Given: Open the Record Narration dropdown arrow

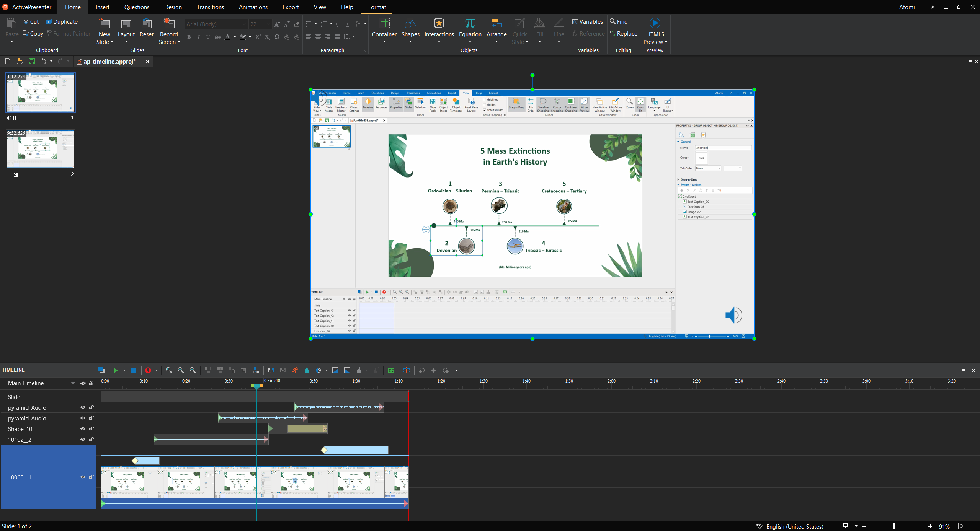Looking at the screenshot, I should coord(157,370).
